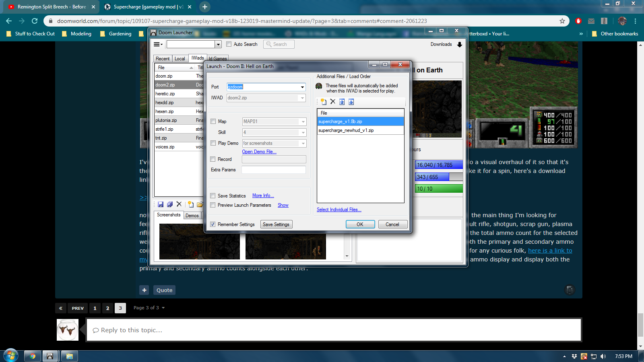The image size is (644, 362).
Task: Click the Reply to this topic box
Action: pos(334,330)
